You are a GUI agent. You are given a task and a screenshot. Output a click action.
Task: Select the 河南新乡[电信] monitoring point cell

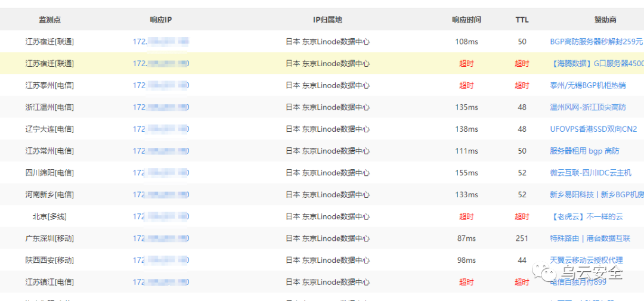click(49, 195)
